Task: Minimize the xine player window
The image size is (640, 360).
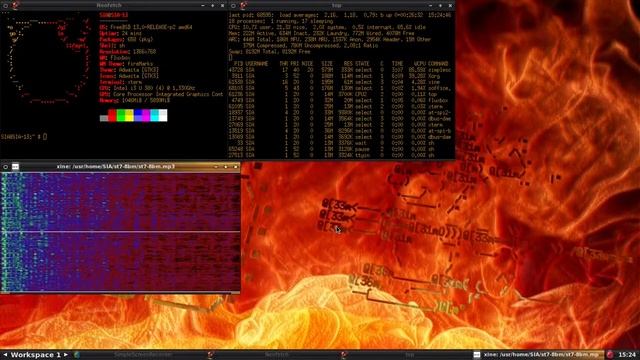Action: point(216,167)
